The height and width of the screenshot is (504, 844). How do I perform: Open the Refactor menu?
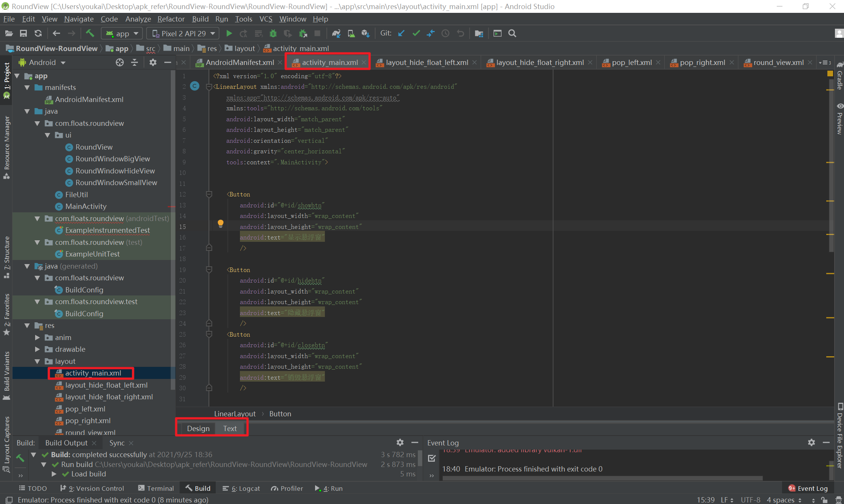[171, 19]
